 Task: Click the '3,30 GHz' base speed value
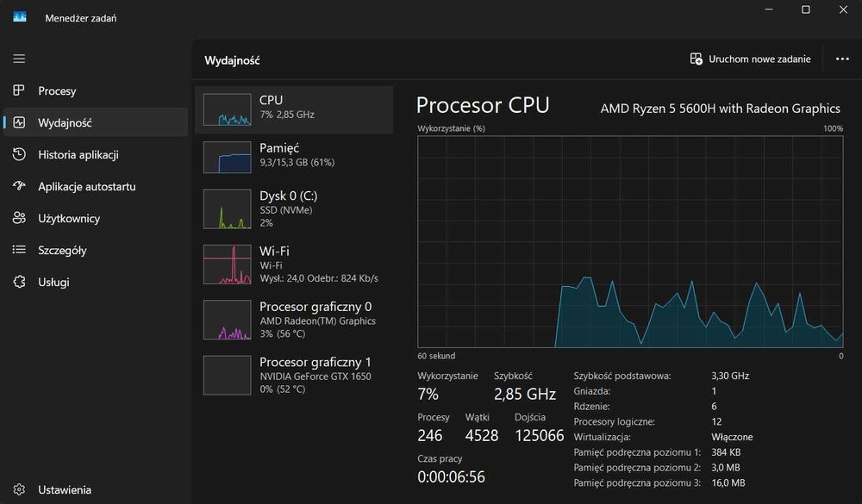point(730,376)
